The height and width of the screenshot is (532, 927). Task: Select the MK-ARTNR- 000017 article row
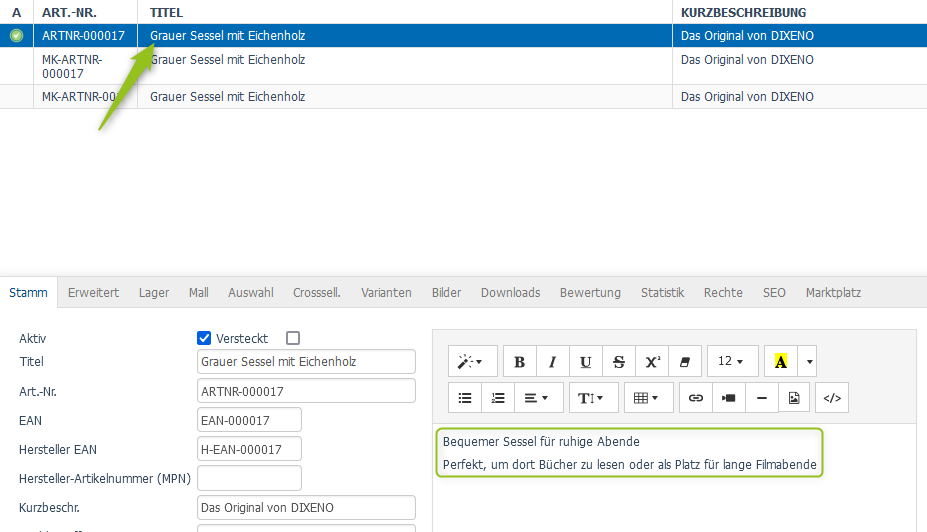[464, 66]
